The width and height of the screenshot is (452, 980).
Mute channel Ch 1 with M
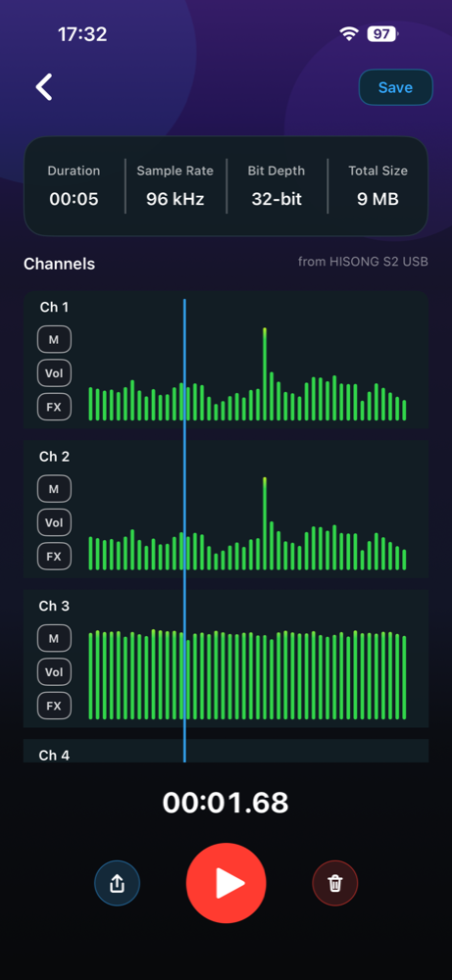pyautogui.click(x=54, y=339)
